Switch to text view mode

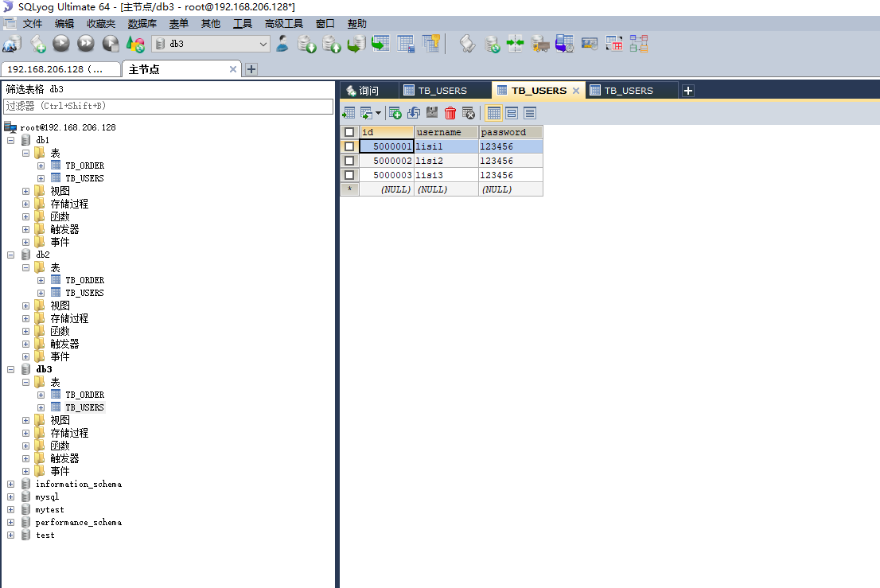tap(530, 113)
